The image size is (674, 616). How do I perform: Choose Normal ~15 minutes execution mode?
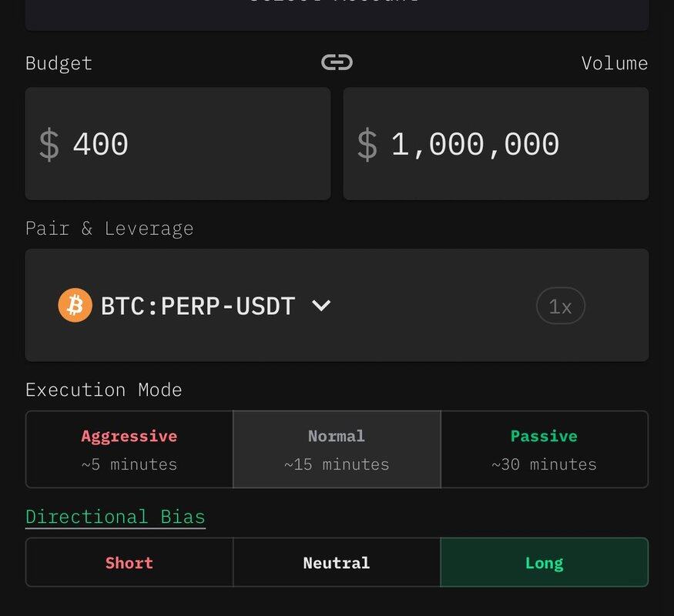pos(337,450)
